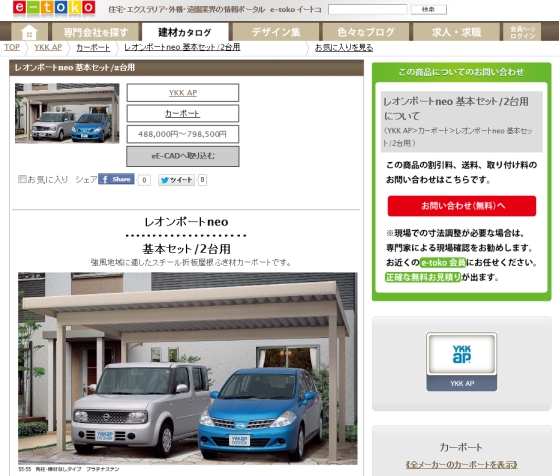The width and height of the screenshot is (559, 476).
Task: Click the search input field
Action: click(x=367, y=9)
